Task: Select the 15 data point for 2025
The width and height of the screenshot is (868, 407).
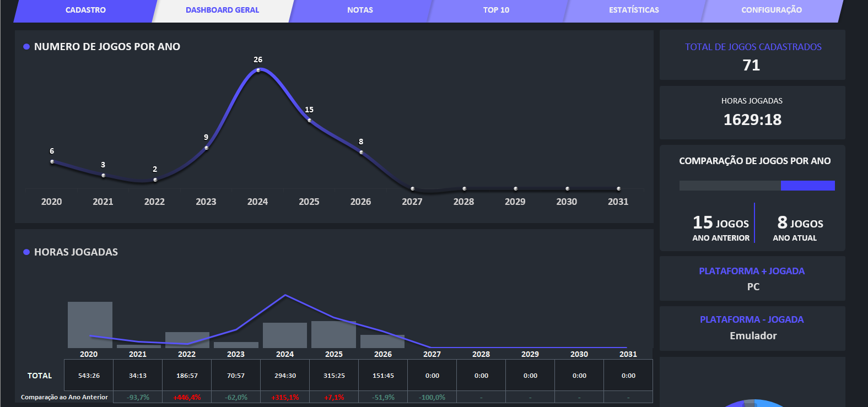Action: point(309,120)
